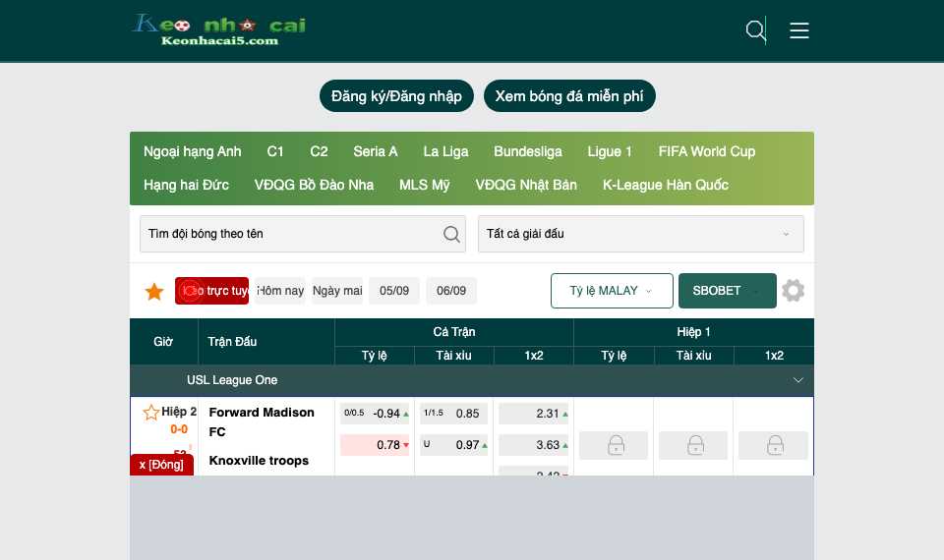Image resolution: width=944 pixels, height=560 pixels.
Task: Click the orange filled favorites star
Action: (154, 291)
